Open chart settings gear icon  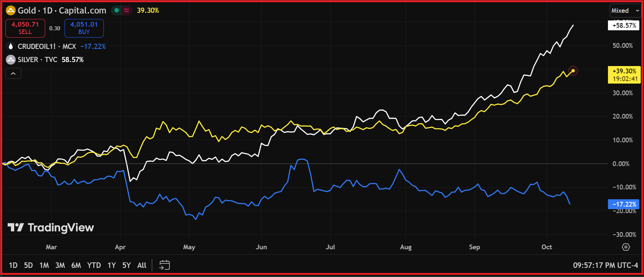[x=626, y=247]
